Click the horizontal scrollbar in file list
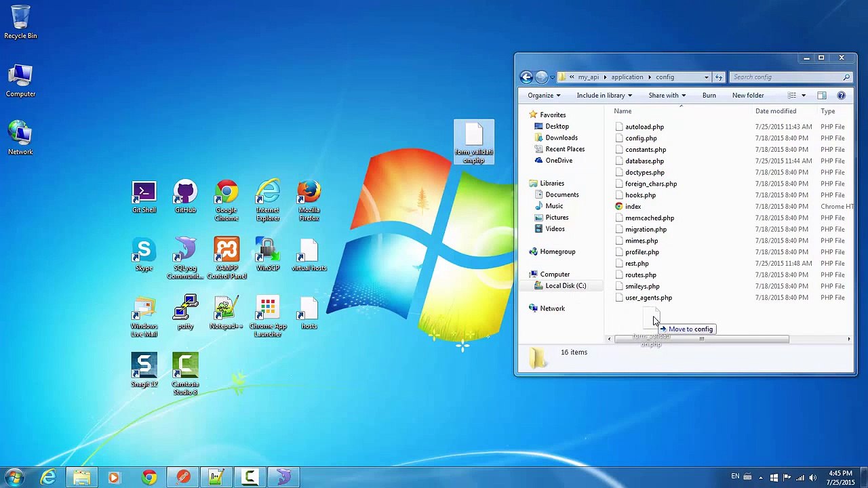Screen dimensions: 868x488 (702, 339)
